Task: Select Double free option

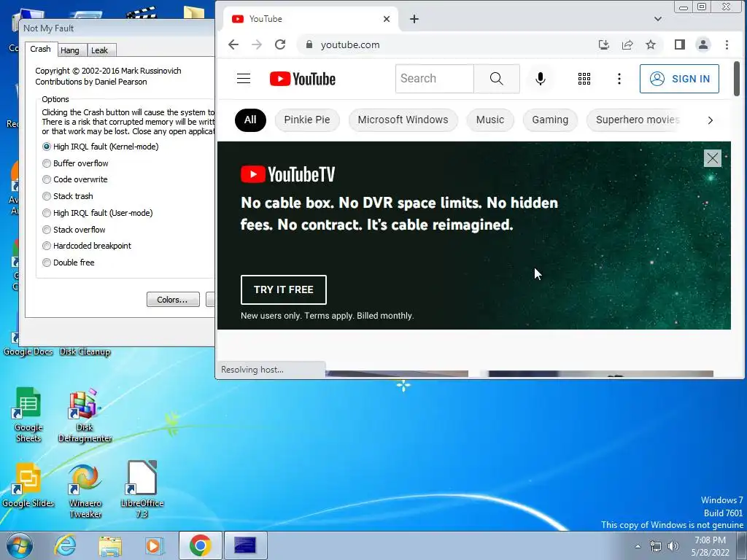Action: [68, 262]
